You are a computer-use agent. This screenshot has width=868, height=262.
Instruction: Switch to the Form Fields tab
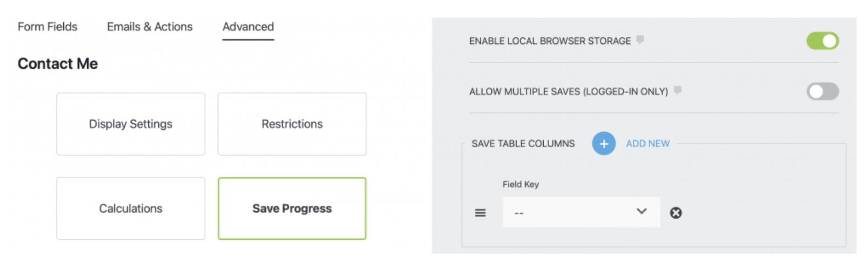(x=48, y=27)
